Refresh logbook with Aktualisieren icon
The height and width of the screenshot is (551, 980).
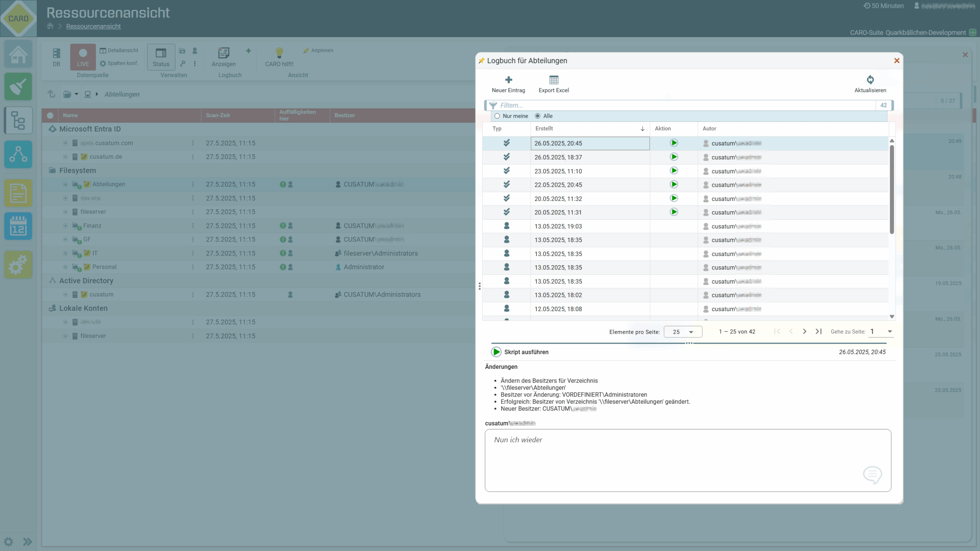(870, 80)
